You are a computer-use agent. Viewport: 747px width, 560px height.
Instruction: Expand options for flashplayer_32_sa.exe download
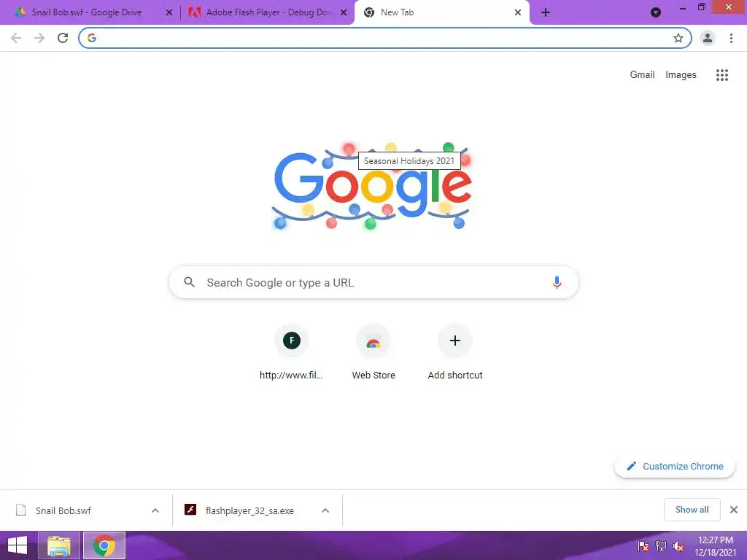tap(325, 510)
